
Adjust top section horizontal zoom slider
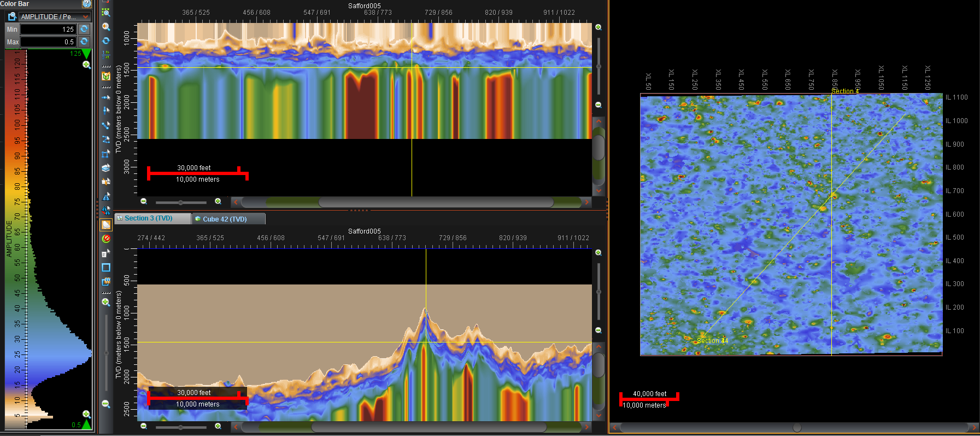click(x=181, y=202)
